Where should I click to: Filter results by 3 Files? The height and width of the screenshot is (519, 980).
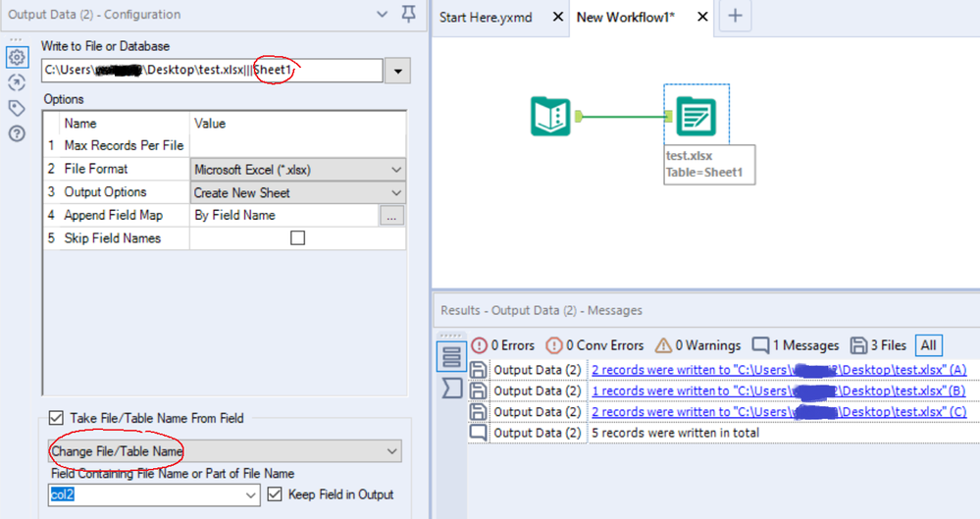point(878,345)
